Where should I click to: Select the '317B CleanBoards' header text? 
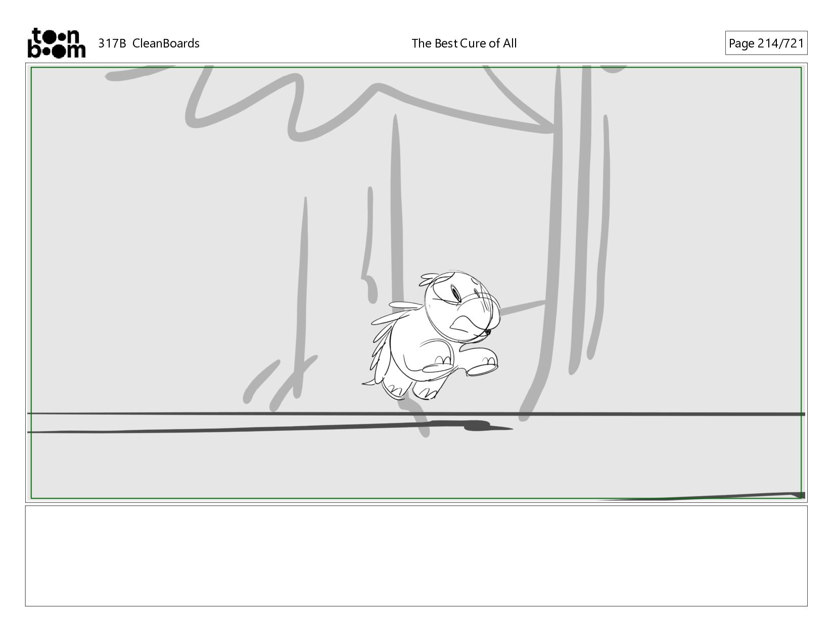click(x=149, y=43)
